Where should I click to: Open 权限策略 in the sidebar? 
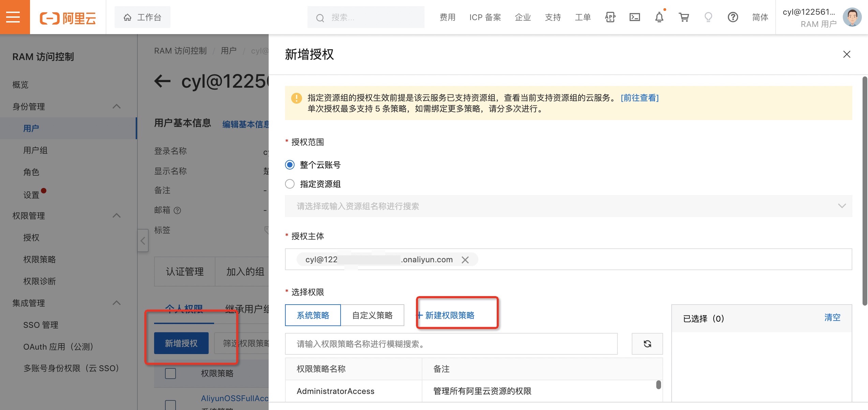tap(39, 259)
